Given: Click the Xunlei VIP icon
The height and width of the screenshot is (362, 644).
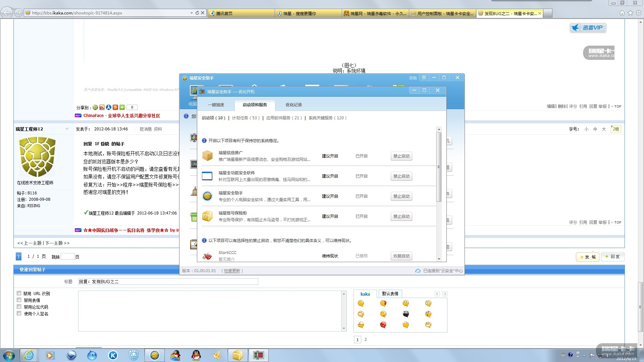Looking at the screenshot, I should click(588, 28).
